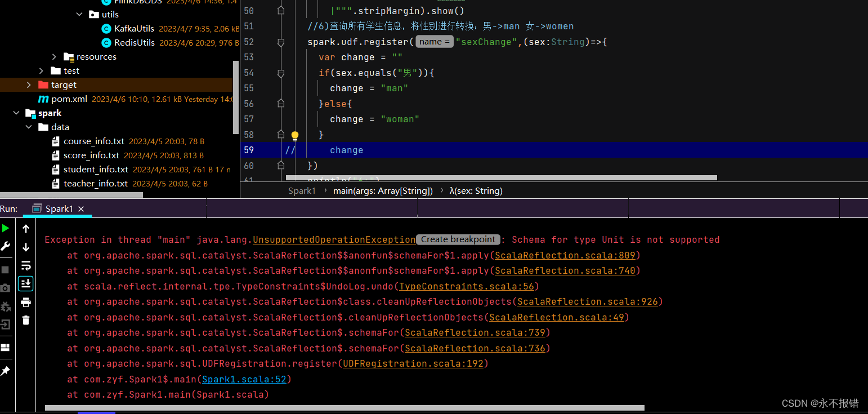The height and width of the screenshot is (414, 868).
Task: Click the fold arrow on line 52
Action: point(281,42)
